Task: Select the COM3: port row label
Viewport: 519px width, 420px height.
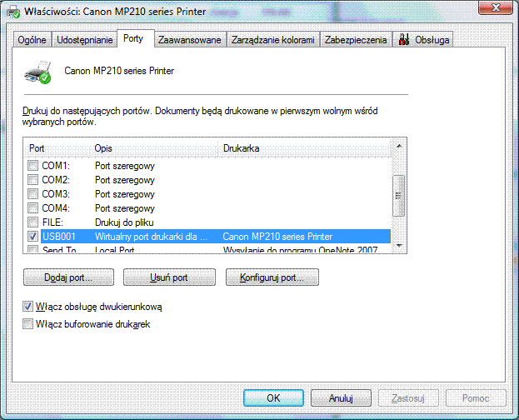Action: click(x=56, y=194)
